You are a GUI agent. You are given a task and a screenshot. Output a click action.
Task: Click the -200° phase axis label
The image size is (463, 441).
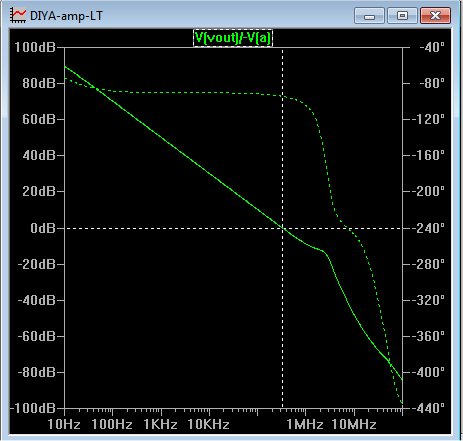click(428, 191)
